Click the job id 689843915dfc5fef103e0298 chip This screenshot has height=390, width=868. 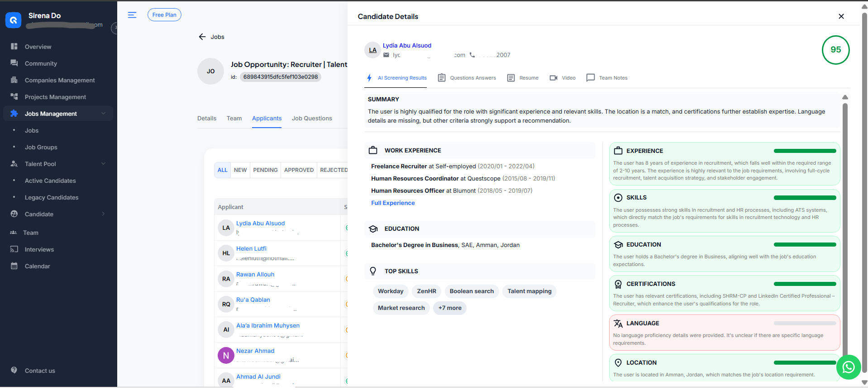pos(280,76)
